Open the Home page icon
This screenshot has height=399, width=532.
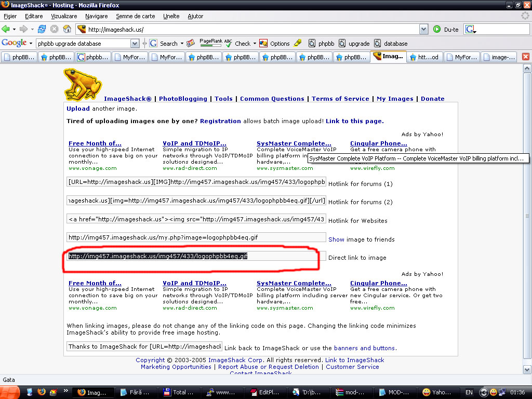click(x=67, y=29)
